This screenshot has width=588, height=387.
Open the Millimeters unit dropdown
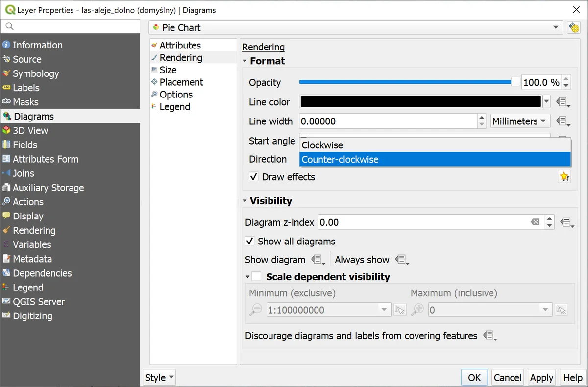(520, 121)
